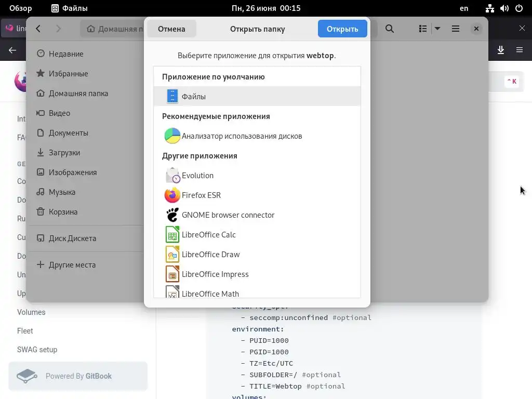Pick the Firefox ESR icon
532x399 pixels.
click(172, 195)
